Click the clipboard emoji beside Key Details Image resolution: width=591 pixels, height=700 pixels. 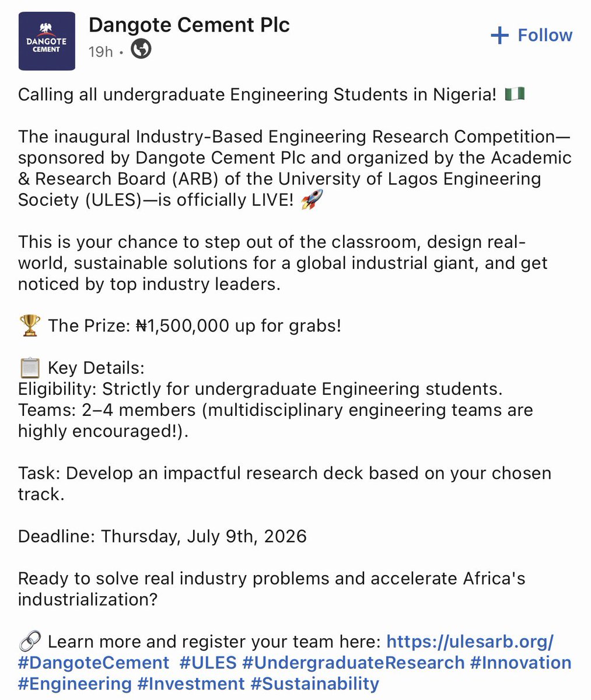click(30, 367)
